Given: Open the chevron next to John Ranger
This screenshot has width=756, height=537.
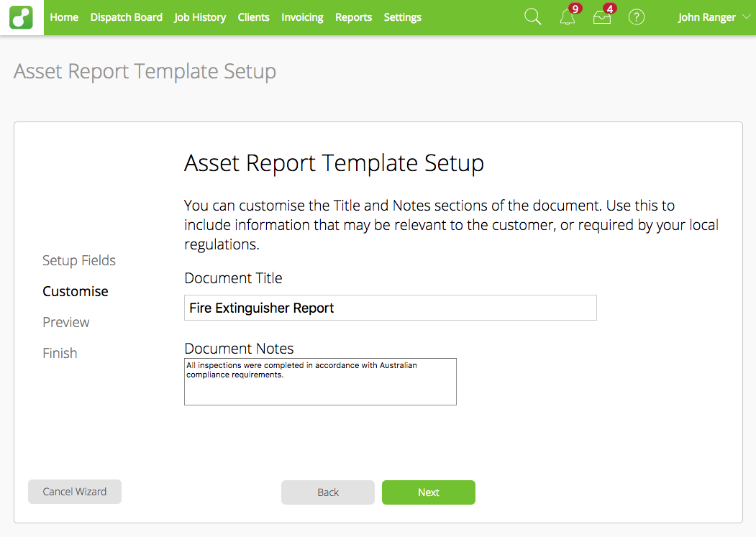Looking at the screenshot, I should click(x=745, y=17).
